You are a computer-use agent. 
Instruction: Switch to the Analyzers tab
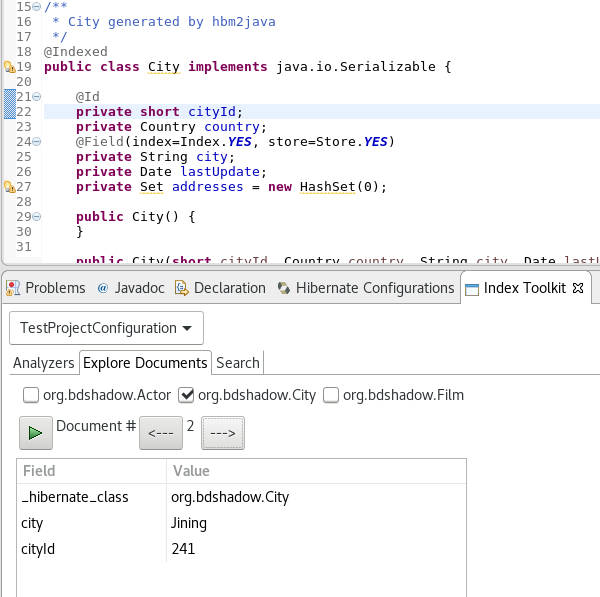point(44,363)
